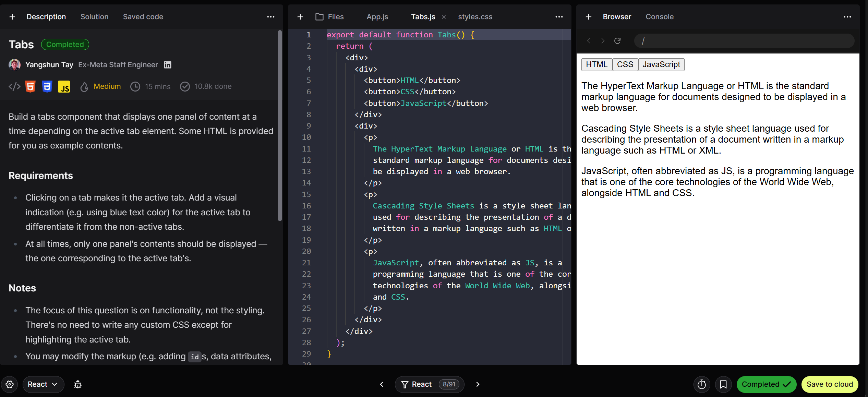Open the description panel overflow menu
This screenshot has width=868, height=397.
pos(271,16)
